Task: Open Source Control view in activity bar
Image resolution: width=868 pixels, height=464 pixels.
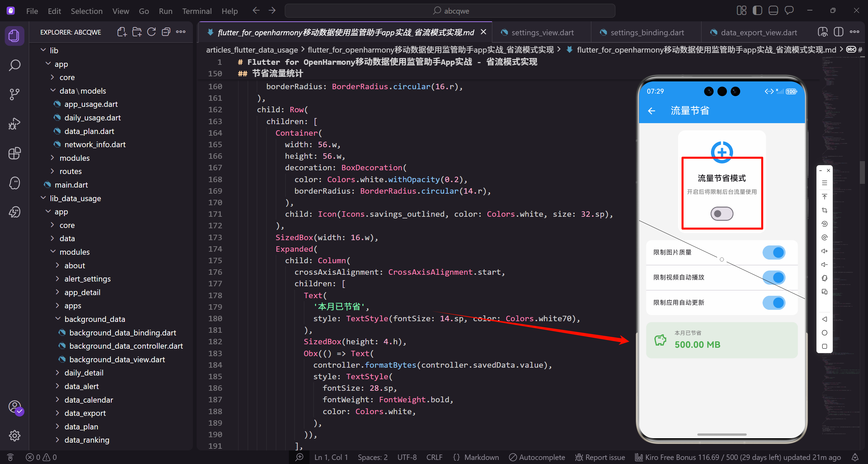Action: (x=14, y=94)
